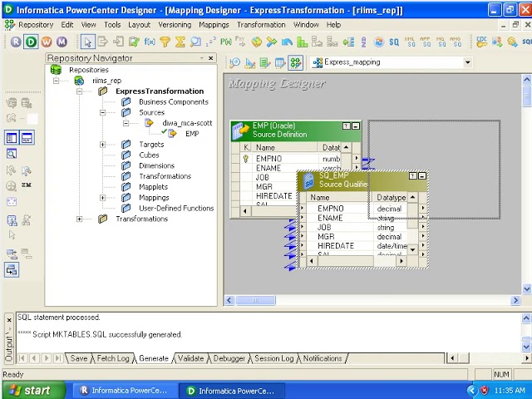532x399 pixels.
Task: Select the Mapplets folder
Action: tap(153, 187)
